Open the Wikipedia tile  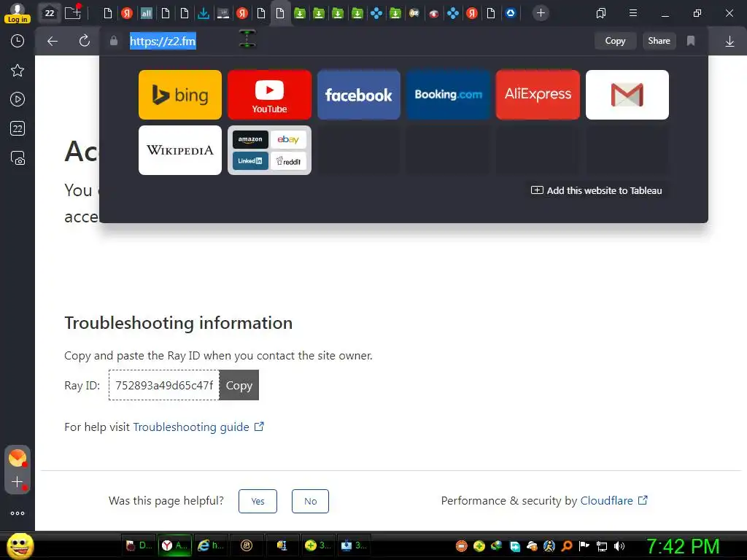(180, 150)
